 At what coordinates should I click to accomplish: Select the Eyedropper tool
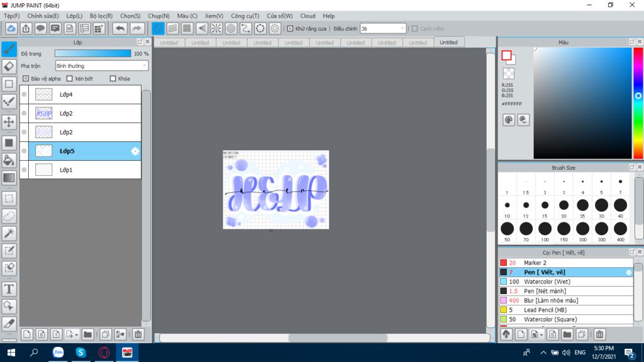tap(9, 324)
